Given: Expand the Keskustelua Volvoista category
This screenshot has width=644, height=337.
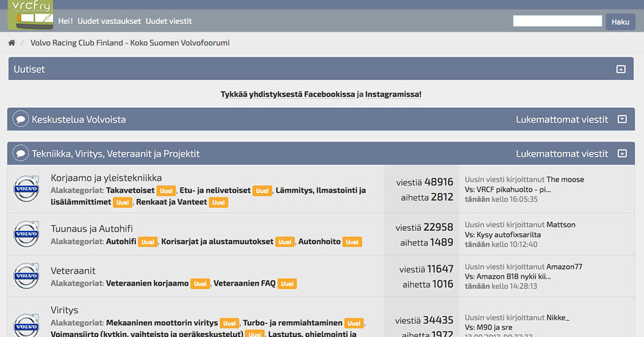Looking at the screenshot, I should coord(622,119).
